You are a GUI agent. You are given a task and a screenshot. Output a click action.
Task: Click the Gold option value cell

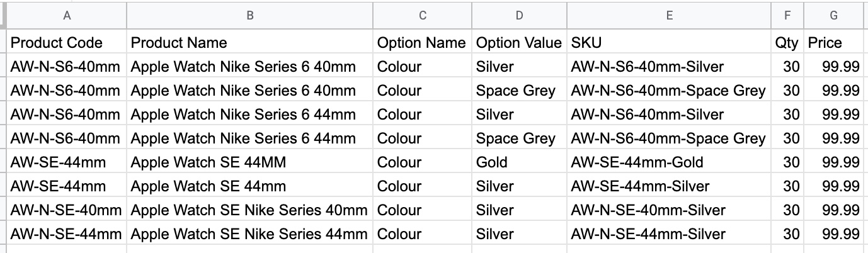coord(492,162)
